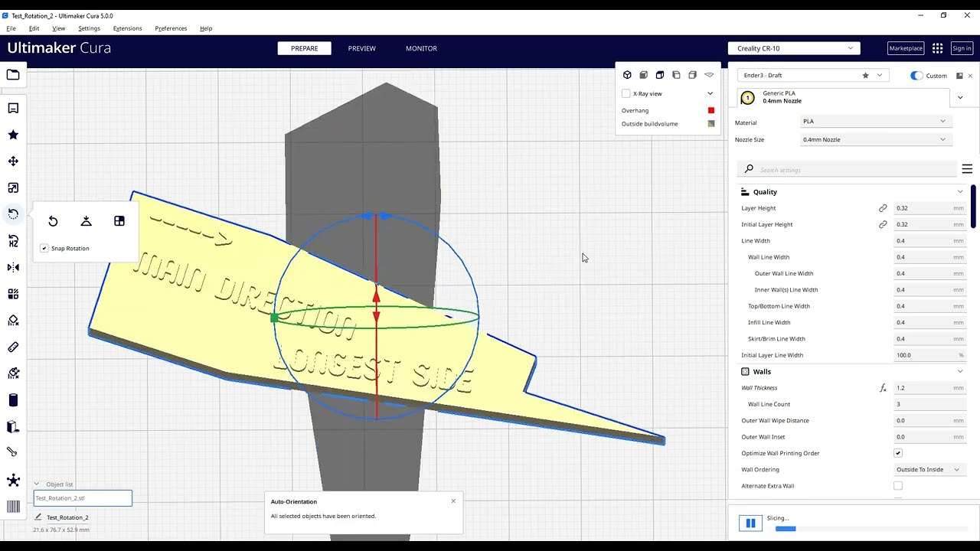
Task: Click the cylinder icon in left toolbar
Action: click(x=13, y=400)
